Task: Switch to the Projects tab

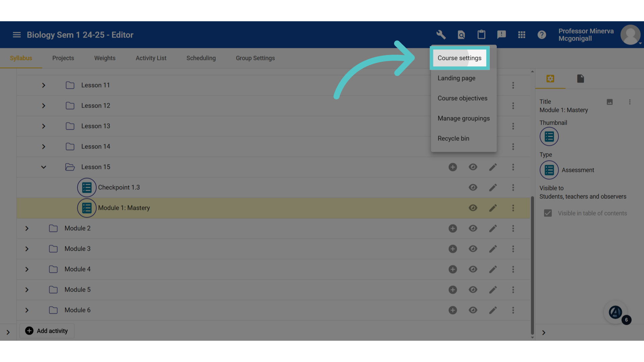Action: coord(63,58)
